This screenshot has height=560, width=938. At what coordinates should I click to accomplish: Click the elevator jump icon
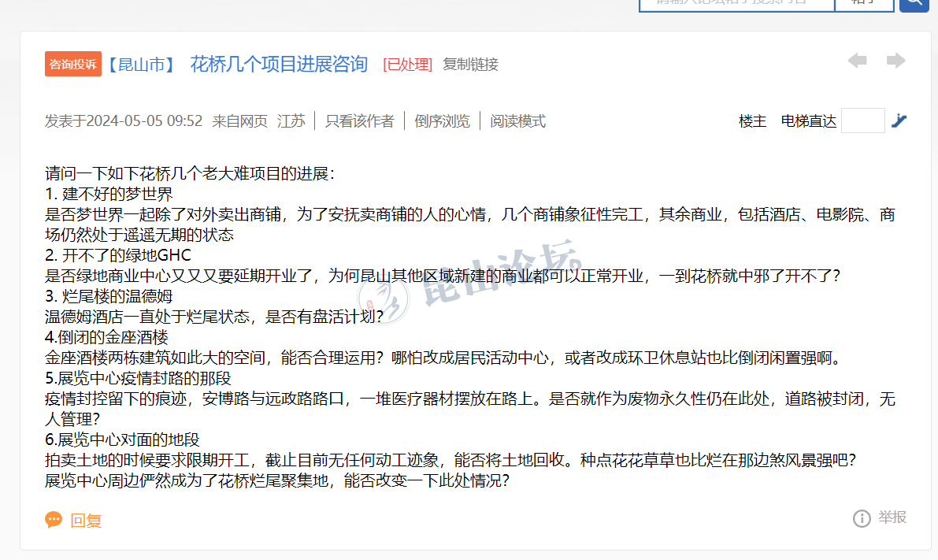899,121
